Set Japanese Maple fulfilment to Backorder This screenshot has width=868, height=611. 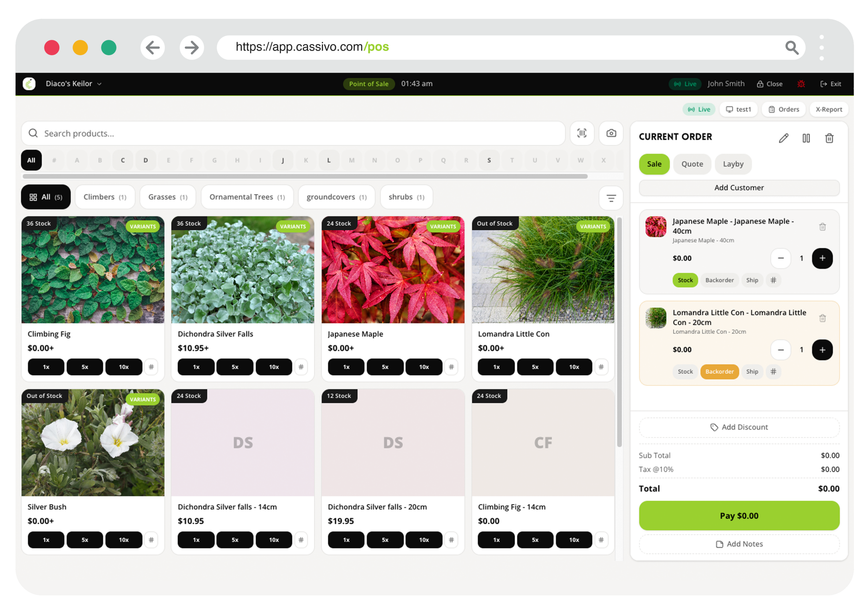(x=719, y=280)
